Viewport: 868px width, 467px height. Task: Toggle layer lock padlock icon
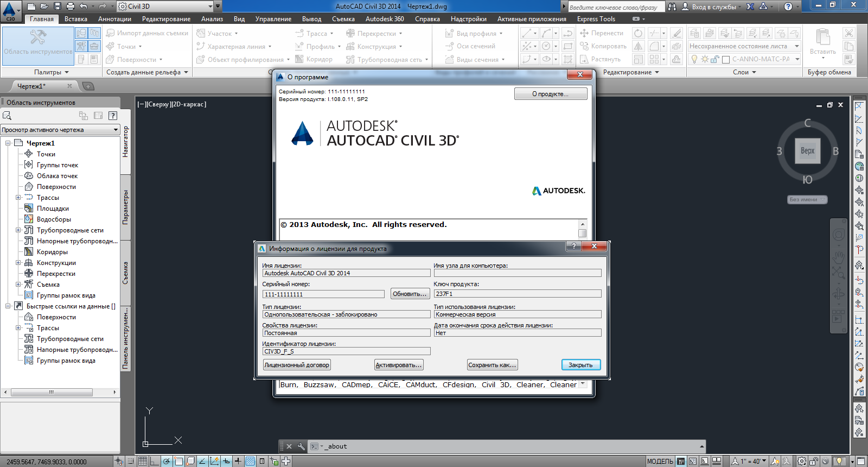tap(715, 59)
